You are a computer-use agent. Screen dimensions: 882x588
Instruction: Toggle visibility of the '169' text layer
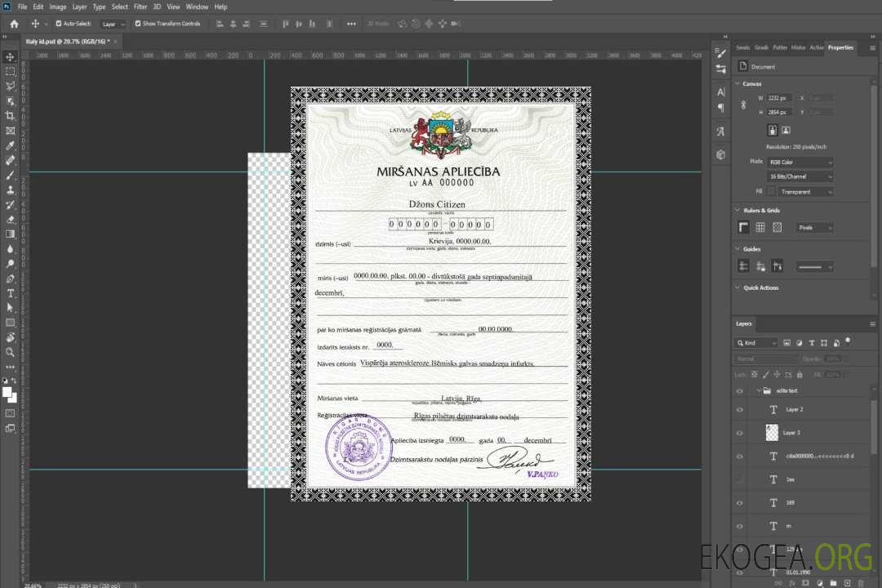tap(740, 503)
